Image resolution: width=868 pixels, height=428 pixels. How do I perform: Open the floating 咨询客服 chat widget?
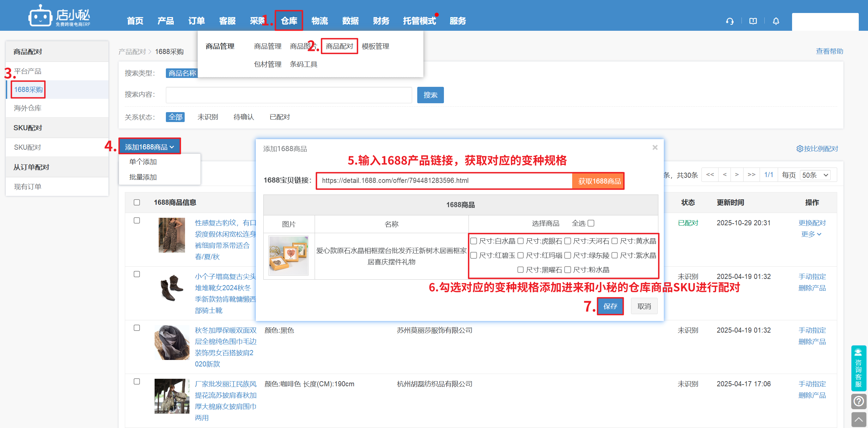pyautogui.click(x=858, y=368)
